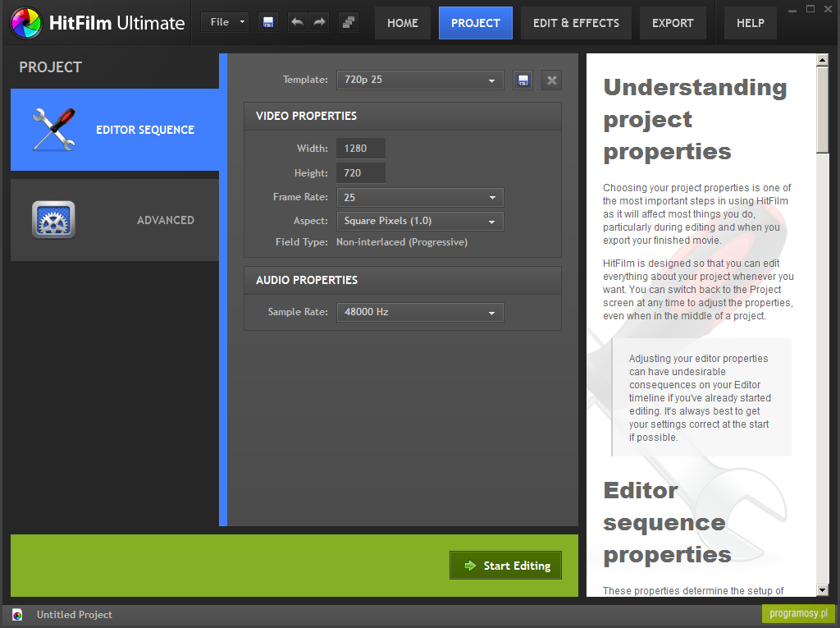Maximize the HitFilm window

click(x=810, y=9)
